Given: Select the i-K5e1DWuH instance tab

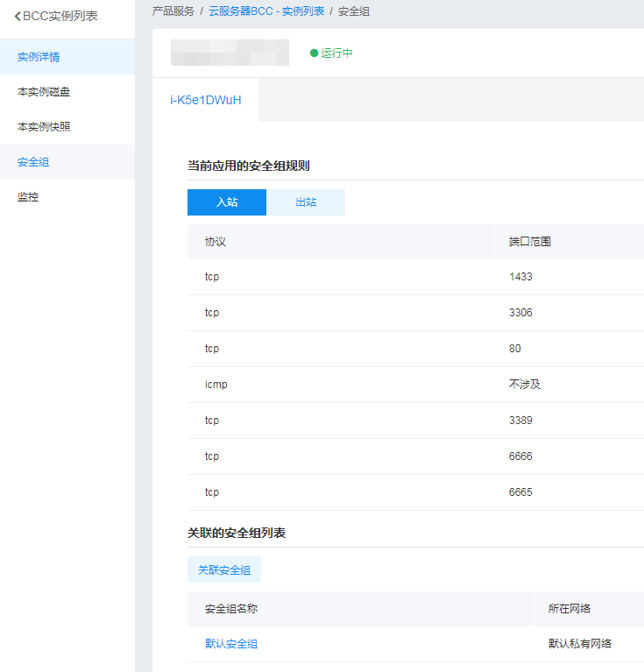Looking at the screenshot, I should [x=206, y=100].
